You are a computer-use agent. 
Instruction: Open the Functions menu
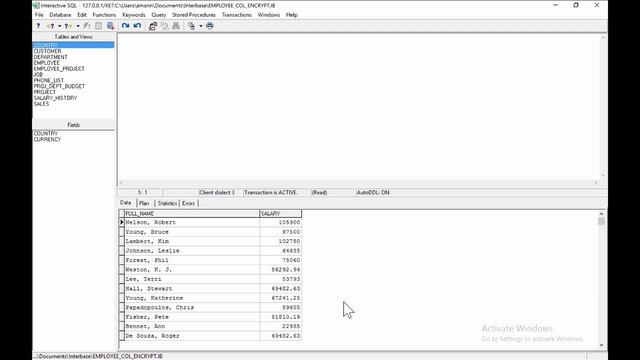(104, 15)
